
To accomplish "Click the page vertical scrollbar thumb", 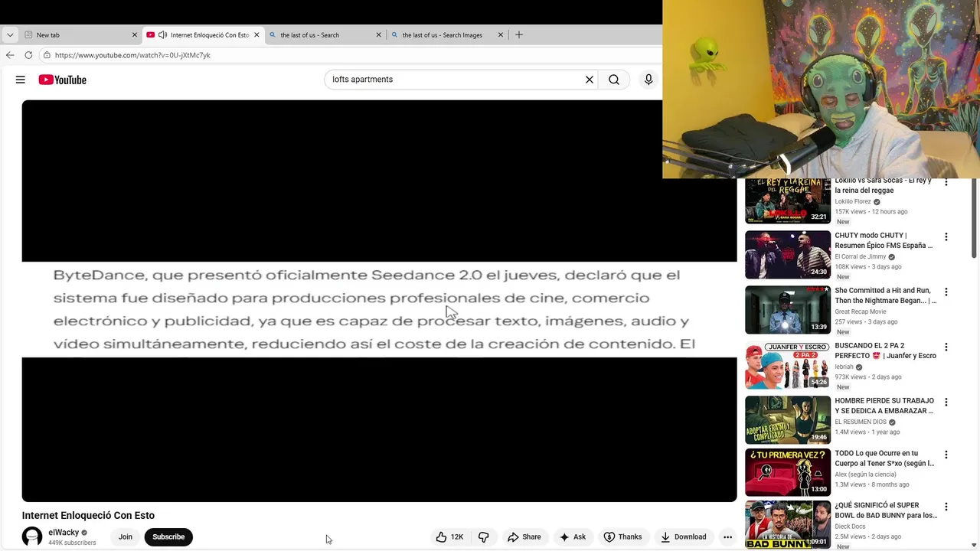I will click(974, 218).
